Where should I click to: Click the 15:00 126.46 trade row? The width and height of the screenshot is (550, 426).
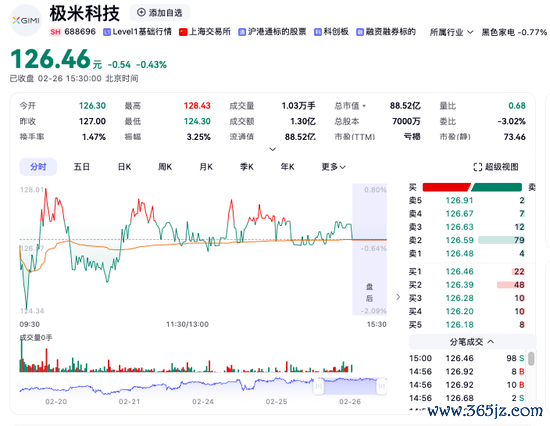point(467,358)
